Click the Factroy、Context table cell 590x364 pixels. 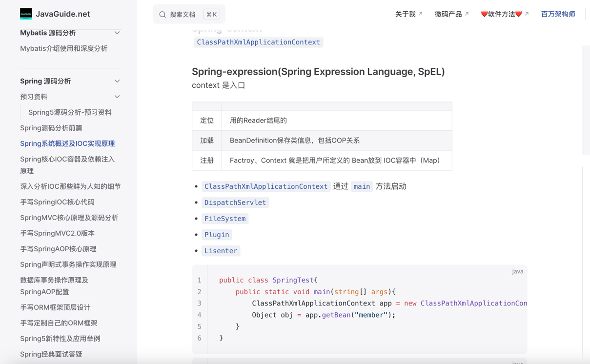point(337,161)
